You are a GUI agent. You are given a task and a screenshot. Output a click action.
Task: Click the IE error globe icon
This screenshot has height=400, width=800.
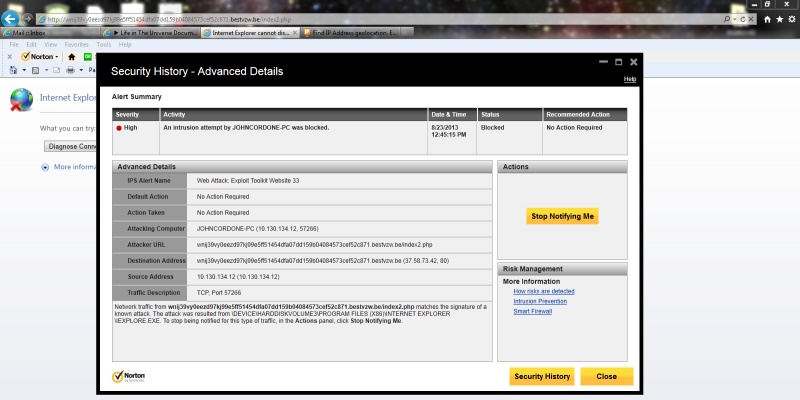(21, 99)
